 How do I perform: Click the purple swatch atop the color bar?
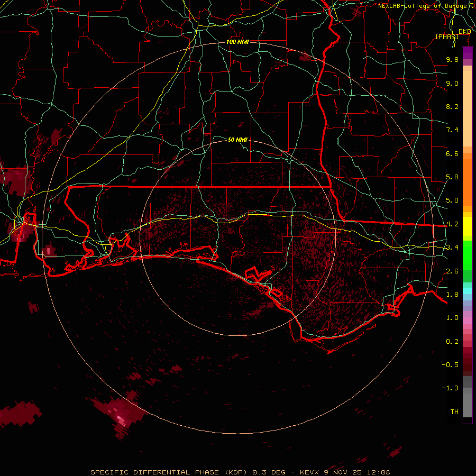click(467, 53)
